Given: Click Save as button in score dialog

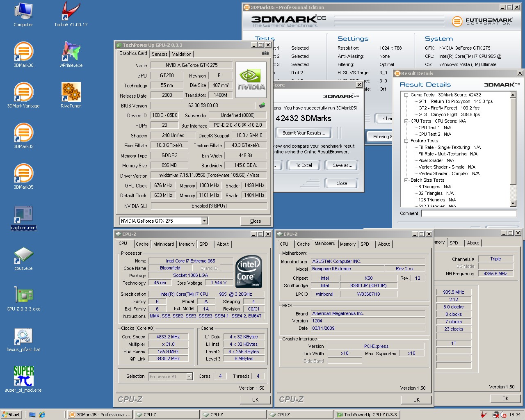Looking at the screenshot, I should [342, 165].
